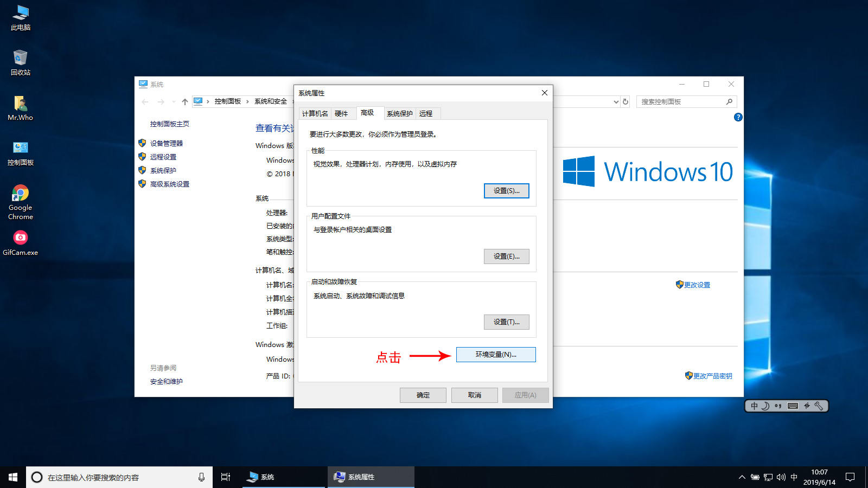Click the wrench settings icon on IME toolbar
The width and height of the screenshot is (868, 488).
pyautogui.click(x=819, y=406)
